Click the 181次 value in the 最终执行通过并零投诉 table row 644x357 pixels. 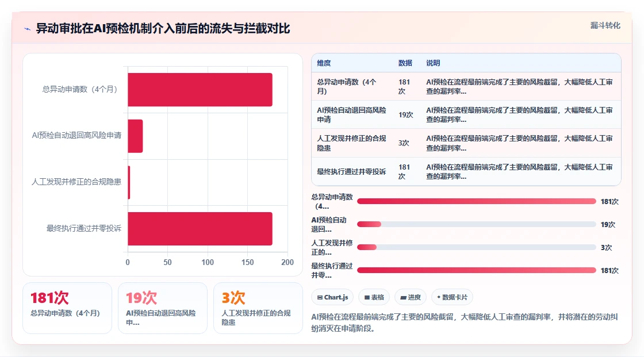click(x=404, y=171)
